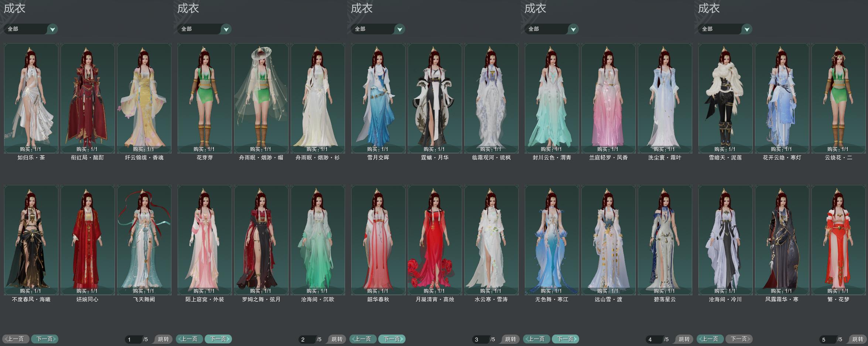Choose the 云绕花·二 outfit card
Viewport: 868px width, 346px height.
coord(838,98)
